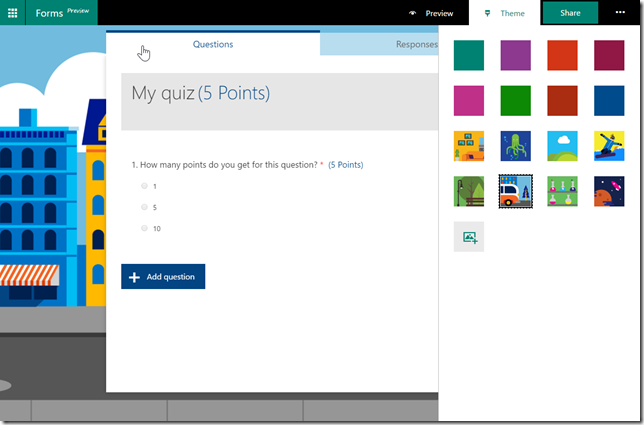Click the Share button
The height and width of the screenshot is (425, 644).
(x=570, y=13)
